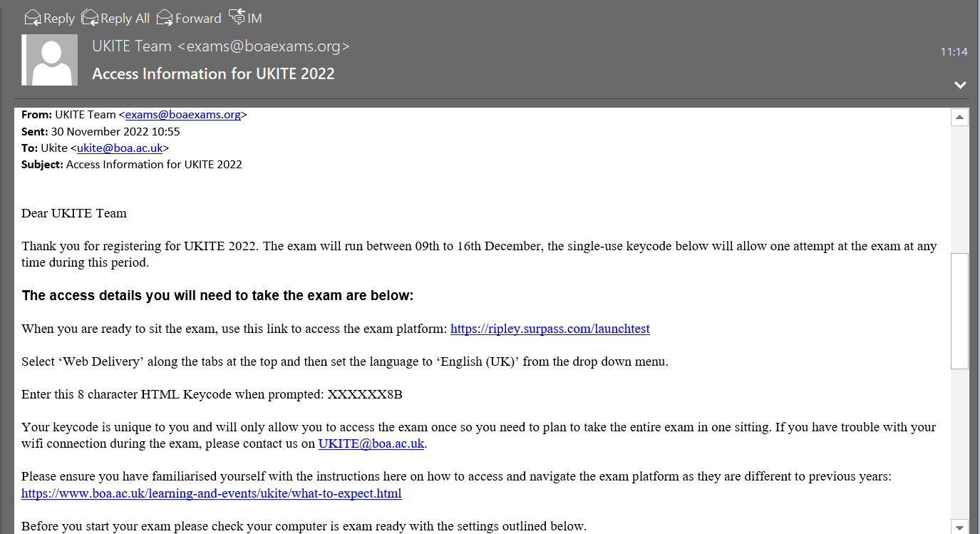980x534 pixels.
Task: Click the sender's avatar picture
Action: pos(50,60)
